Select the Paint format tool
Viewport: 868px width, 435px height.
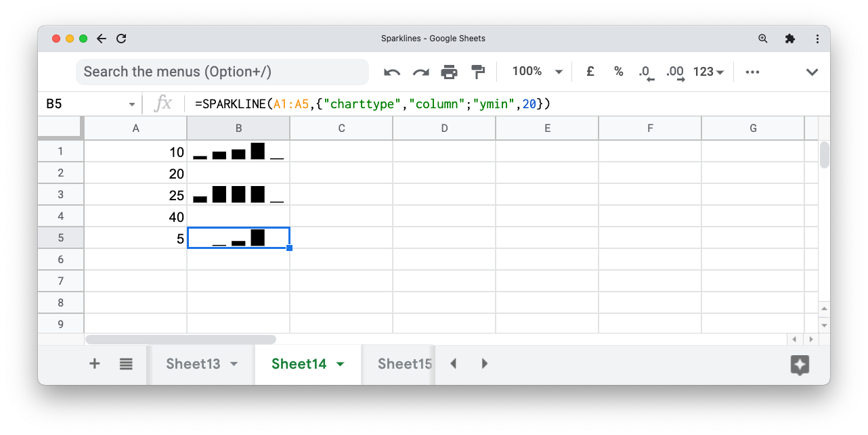(x=478, y=71)
